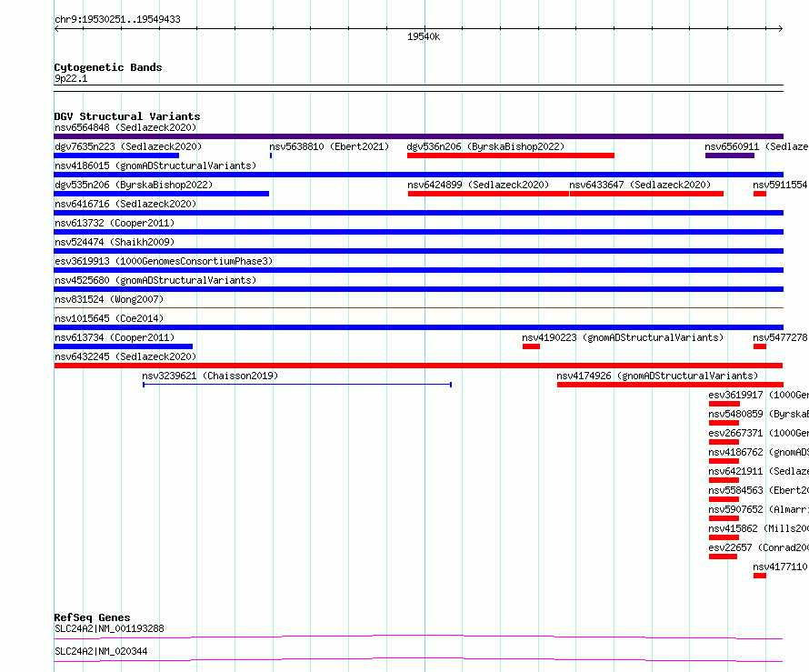Click the DGV Structural Variants track title

127,116
